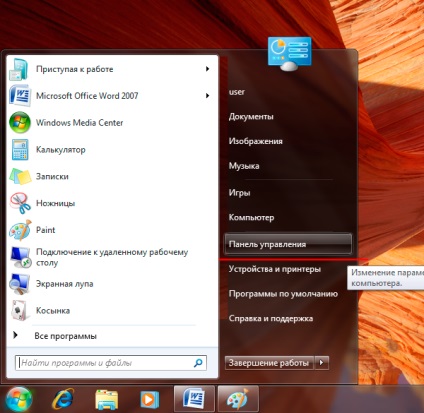Image resolution: width=424 pixels, height=413 pixels.
Task: Open Документы from the Start menu
Action: point(251,117)
